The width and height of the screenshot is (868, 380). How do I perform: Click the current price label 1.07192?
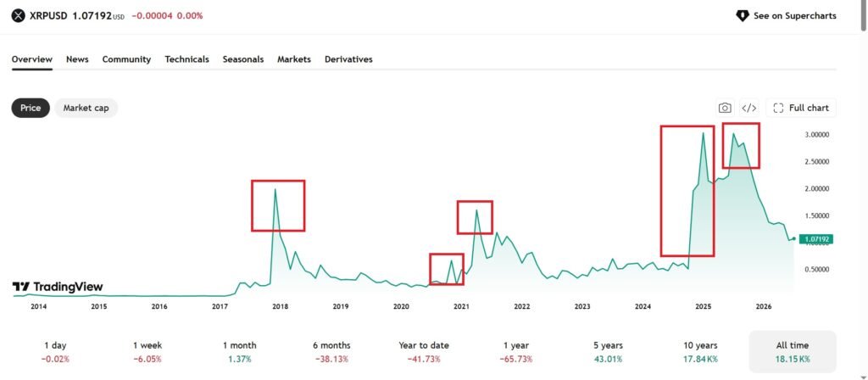(818, 239)
